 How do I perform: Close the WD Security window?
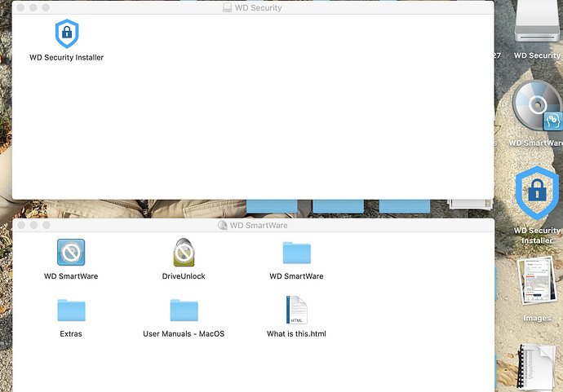21,7
